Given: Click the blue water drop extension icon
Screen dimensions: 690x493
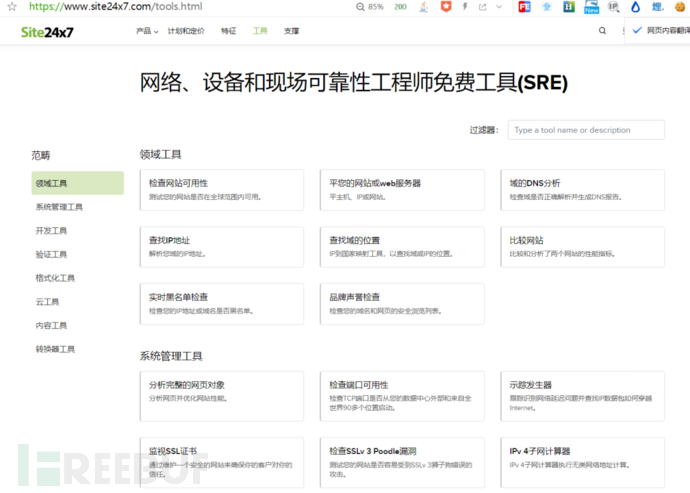Looking at the screenshot, I should pyautogui.click(x=634, y=7).
